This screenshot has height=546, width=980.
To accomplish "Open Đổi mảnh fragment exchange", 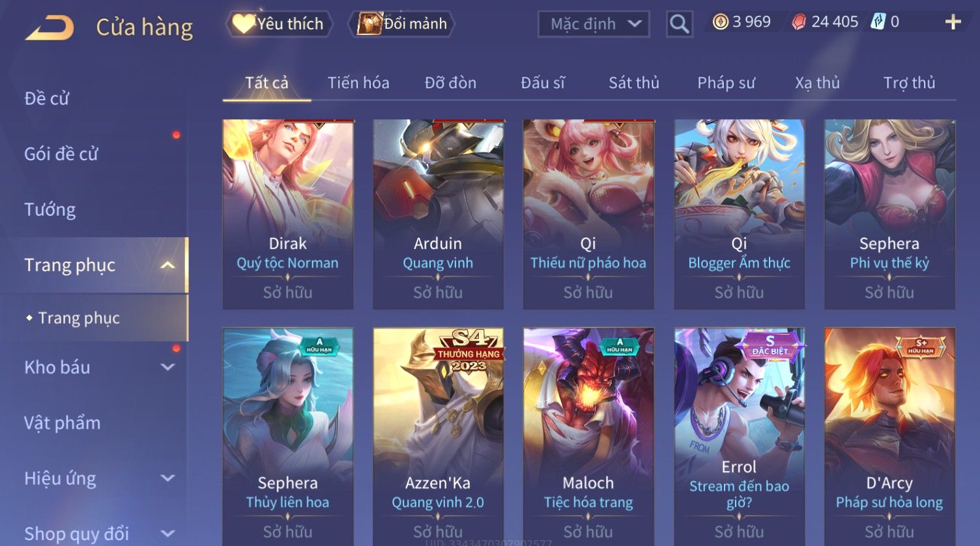I will [401, 24].
